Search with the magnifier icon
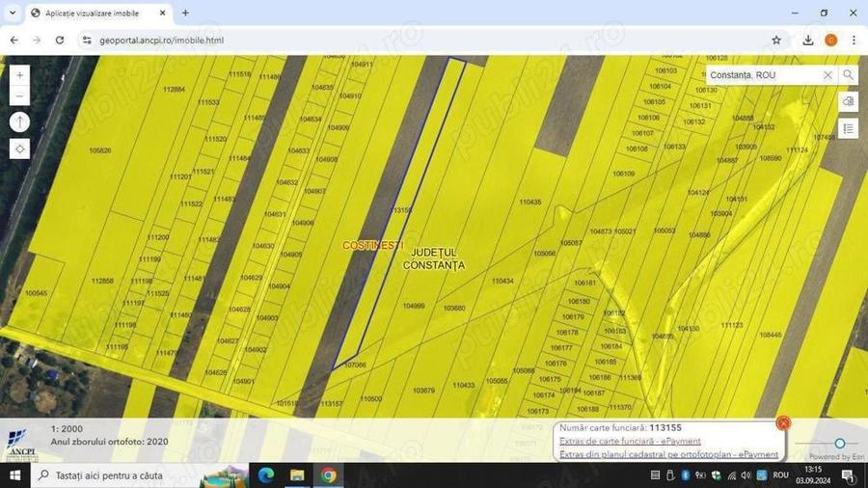The height and width of the screenshot is (488, 868). pyautogui.click(x=848, y=74)
